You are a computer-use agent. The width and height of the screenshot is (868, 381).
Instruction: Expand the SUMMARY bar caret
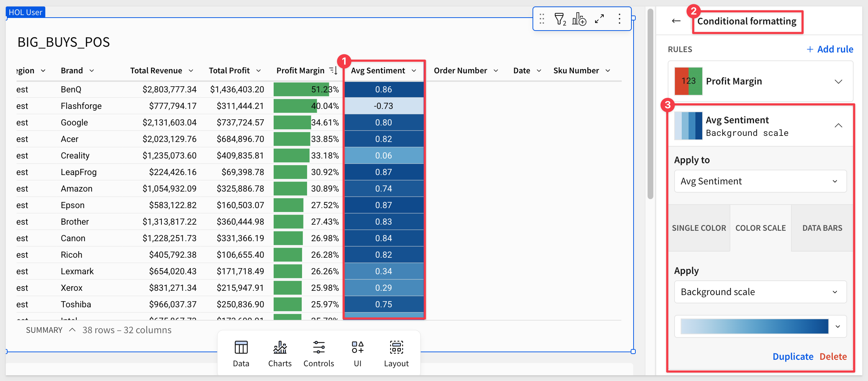click(72, 330)
